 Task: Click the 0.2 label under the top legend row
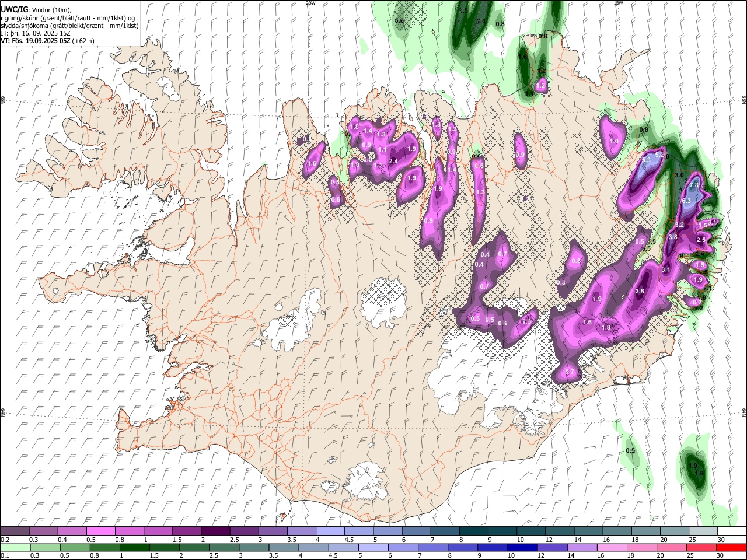coord(5,540)
